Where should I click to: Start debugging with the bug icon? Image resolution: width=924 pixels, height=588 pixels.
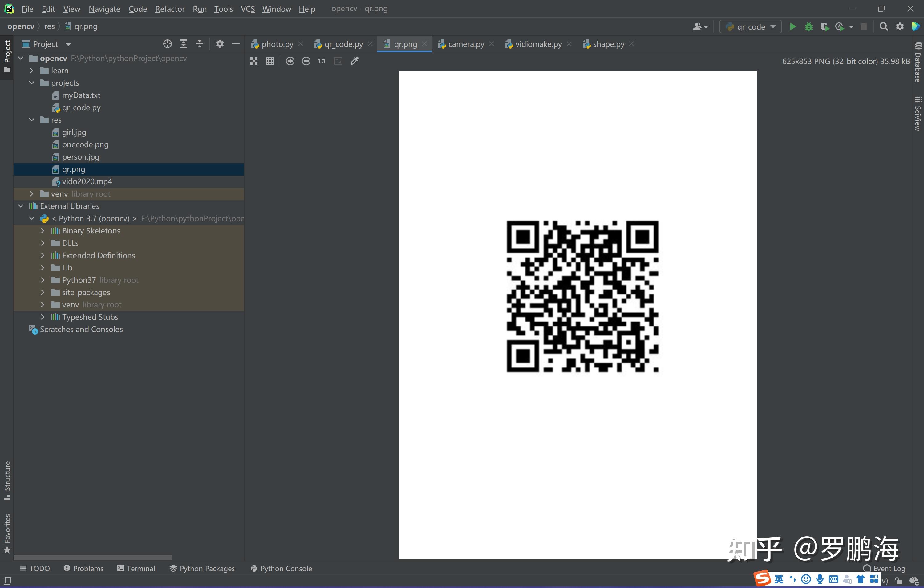click(808, 26)
